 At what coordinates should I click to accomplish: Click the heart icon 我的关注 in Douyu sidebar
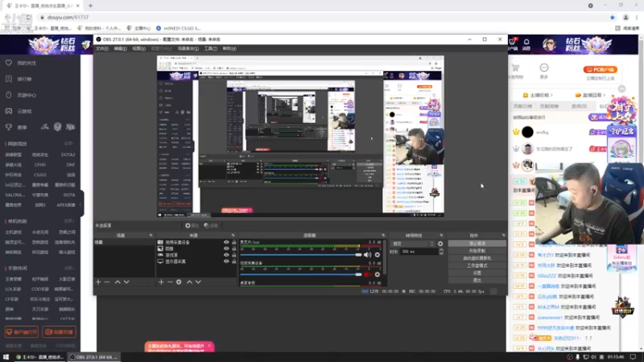pos(9,63)
